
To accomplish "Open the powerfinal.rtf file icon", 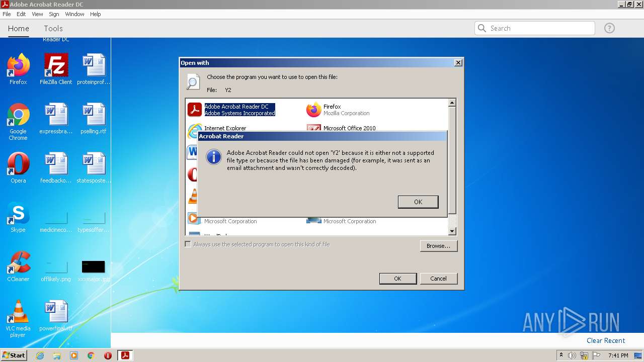I will pyautogui.click(x=56, y=316).
